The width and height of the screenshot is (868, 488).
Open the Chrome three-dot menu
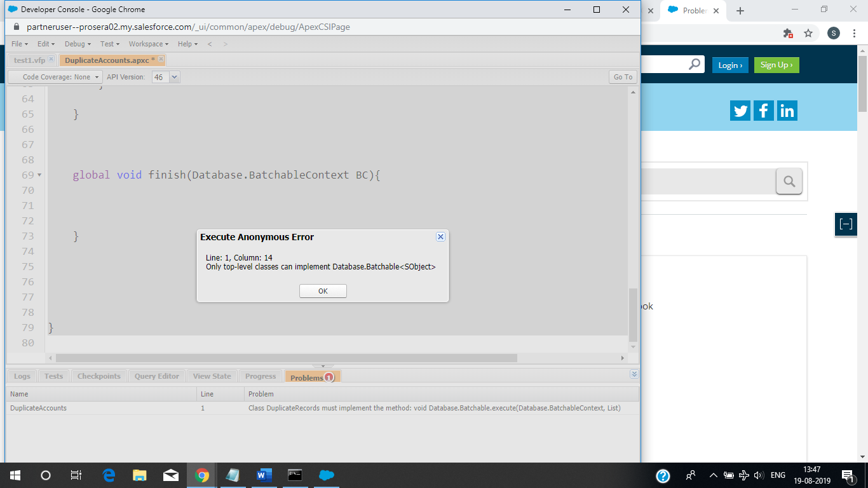click(854, 33)
